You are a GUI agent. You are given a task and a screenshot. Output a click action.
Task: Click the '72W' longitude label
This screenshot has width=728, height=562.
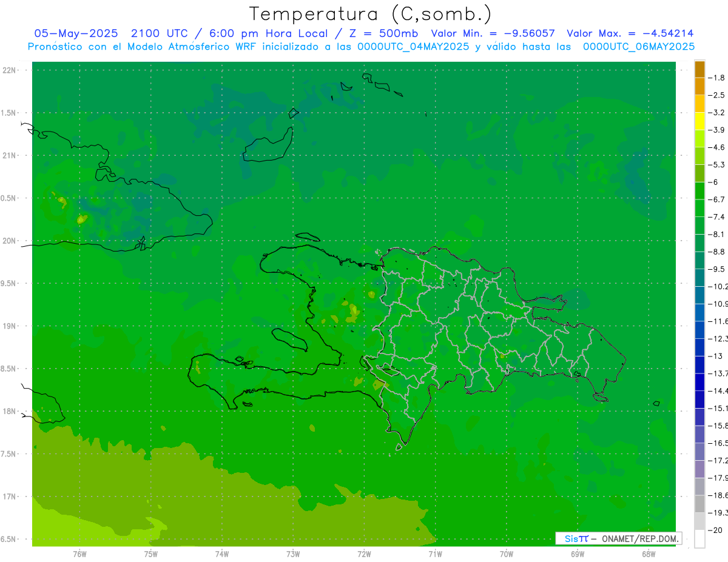364,554
